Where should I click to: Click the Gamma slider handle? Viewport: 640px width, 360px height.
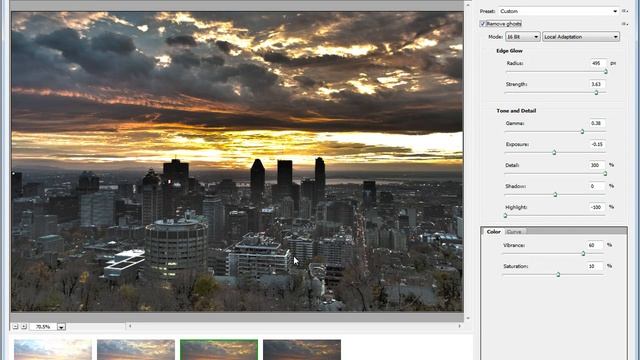pos(582,132)
